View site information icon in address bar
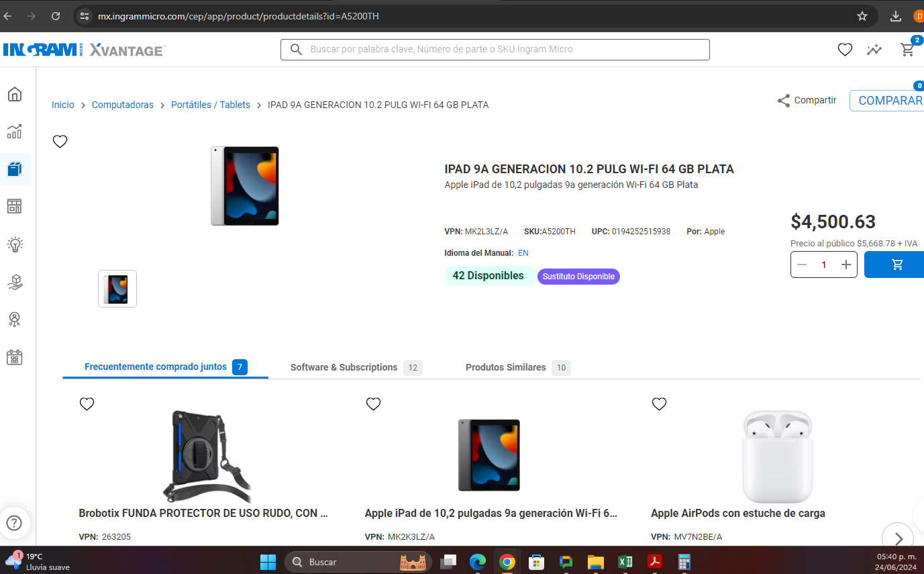 tap(84, 16)
